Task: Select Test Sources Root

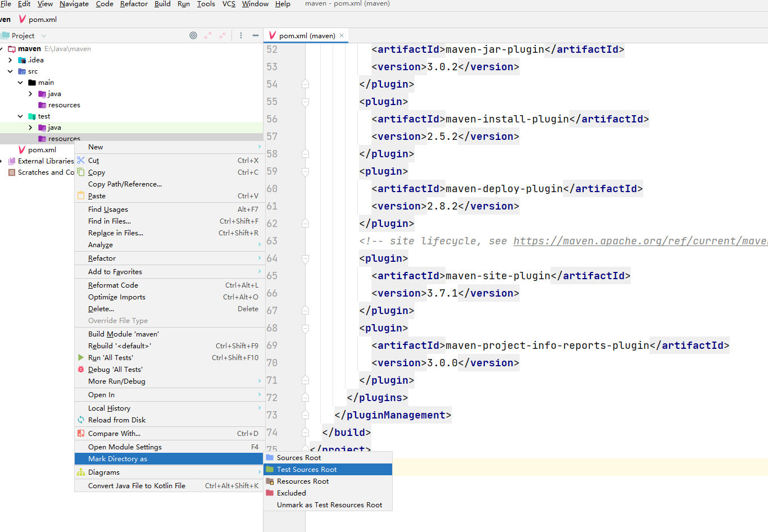Action: click(328, 470)
